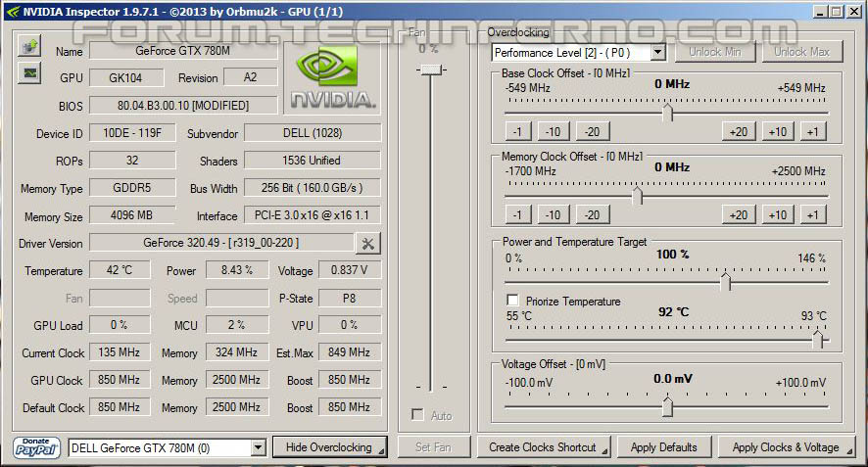Click the power target slider thumb

(725, 282)
